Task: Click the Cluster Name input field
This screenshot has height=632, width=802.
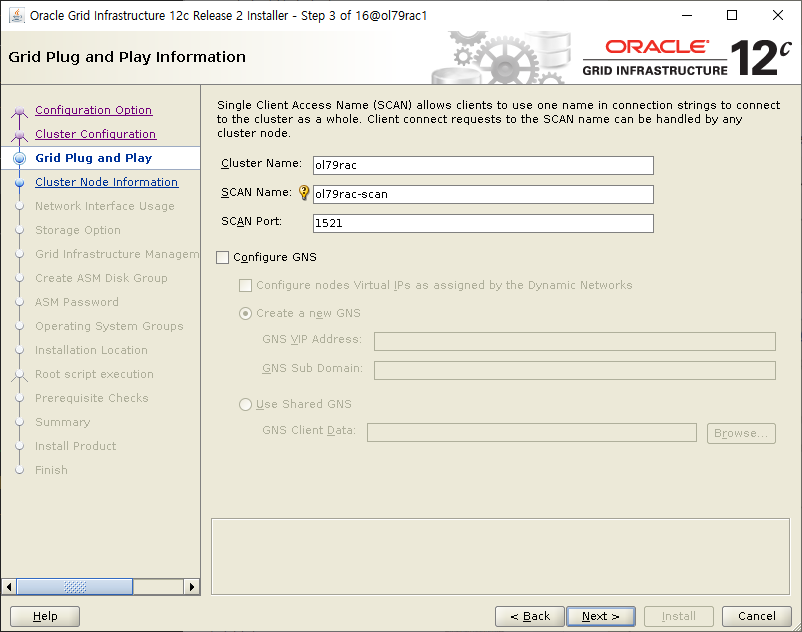Action: tap(483, 165)
